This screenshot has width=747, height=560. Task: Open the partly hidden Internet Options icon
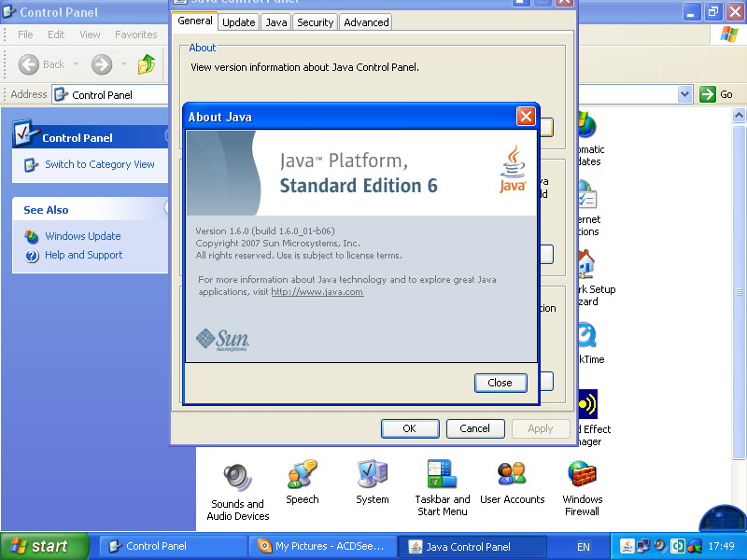pyautogui.click(x=587, y=195)
